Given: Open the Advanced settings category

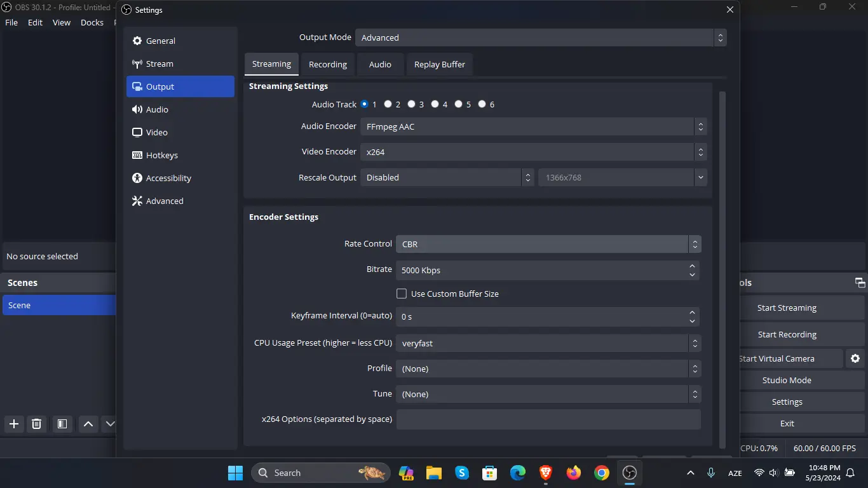Looking at the screenshot, I should click(180, 201).
